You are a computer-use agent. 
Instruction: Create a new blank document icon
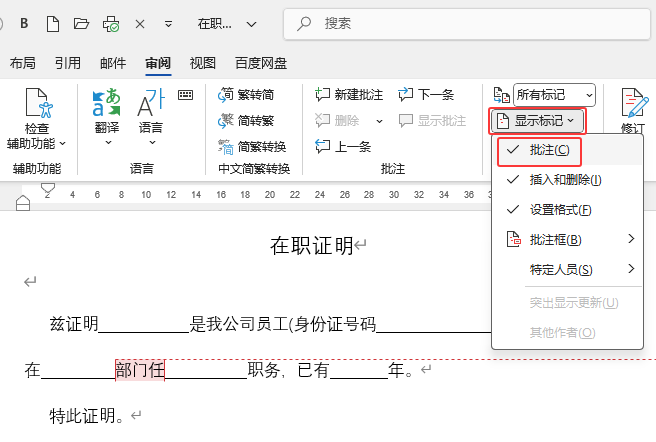point(53,24)
